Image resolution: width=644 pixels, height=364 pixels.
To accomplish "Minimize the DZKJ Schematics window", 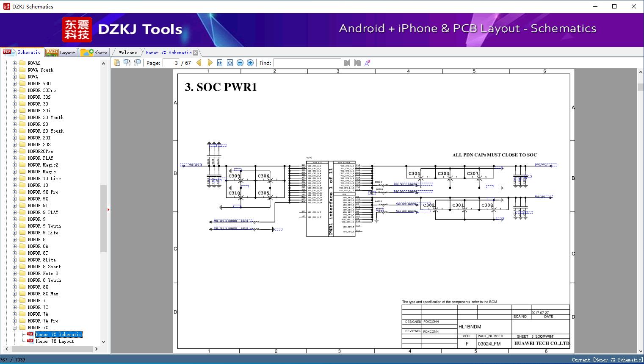I will click(x=595, y=6).
